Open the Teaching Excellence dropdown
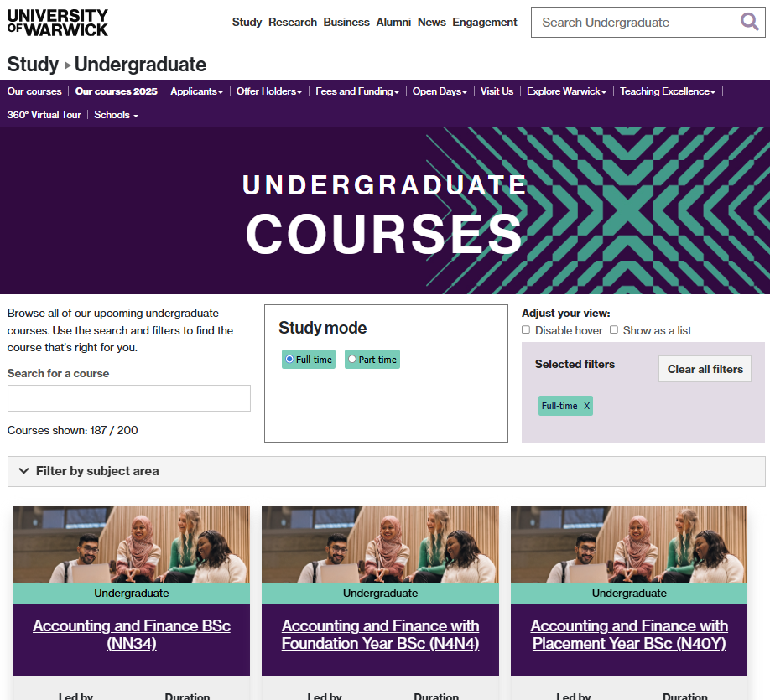The height and width of the screenshot is (700, 770). (668, 91)
